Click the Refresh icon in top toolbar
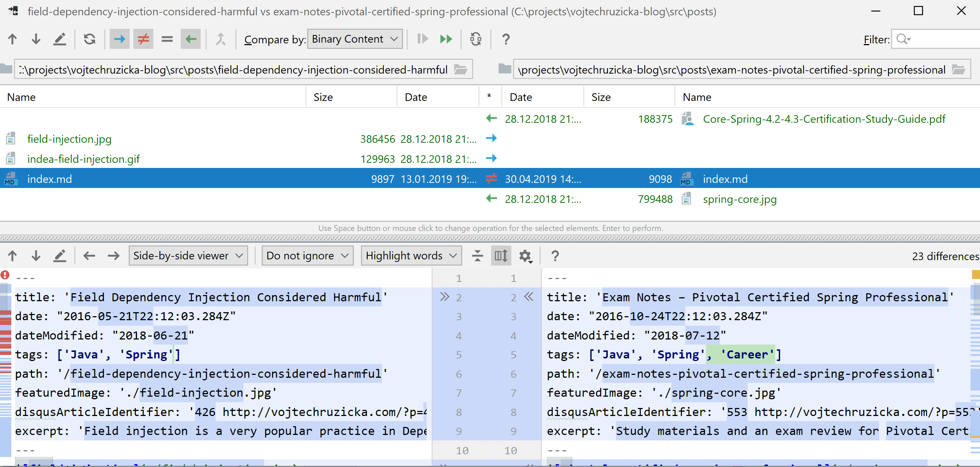The image size is (980, 467). click(89, 39)
